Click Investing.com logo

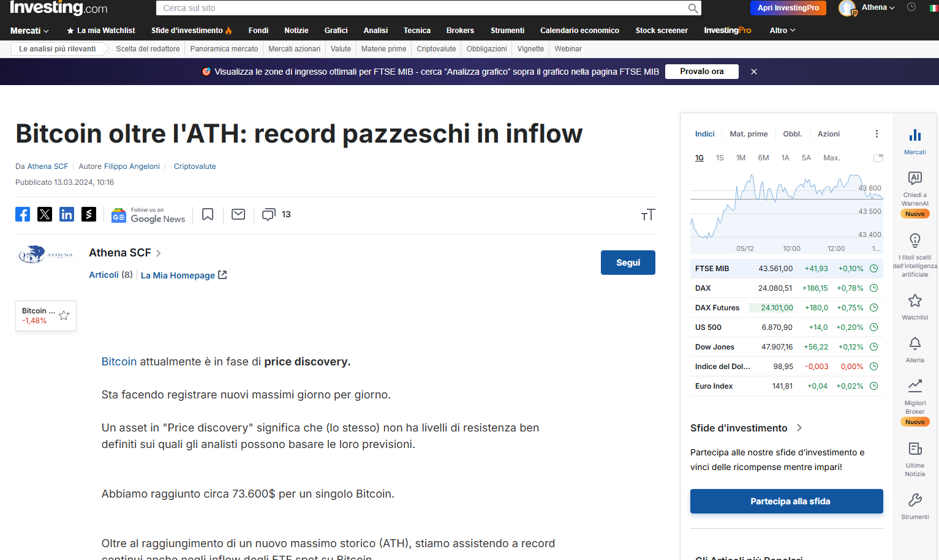pyautogui.click(x=59, y=8)
